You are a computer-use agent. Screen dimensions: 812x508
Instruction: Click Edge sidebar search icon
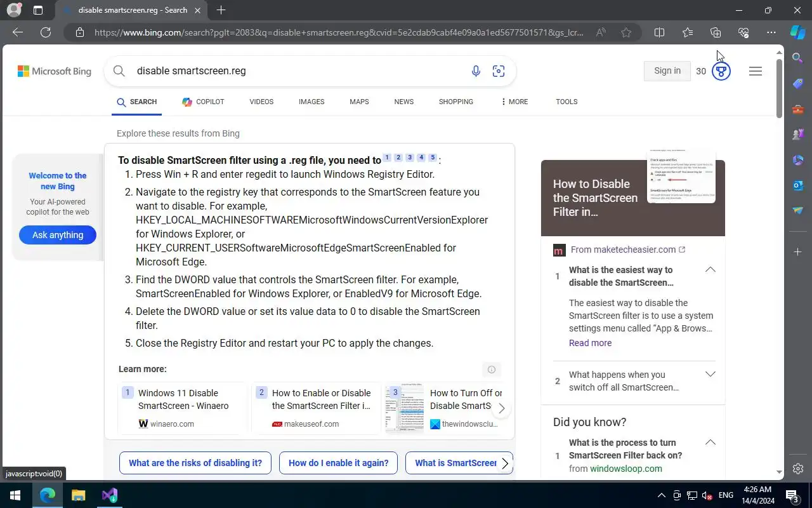[x=798, y=58]
